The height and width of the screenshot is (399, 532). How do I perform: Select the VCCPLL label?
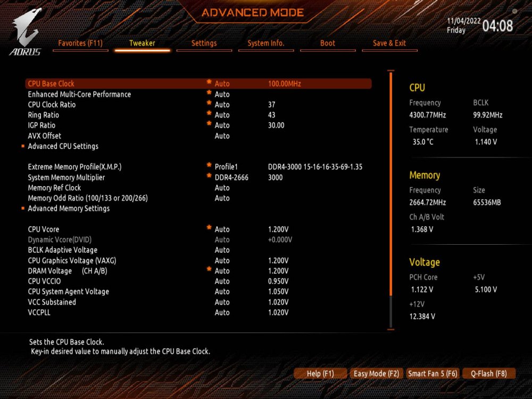[39, 312]
